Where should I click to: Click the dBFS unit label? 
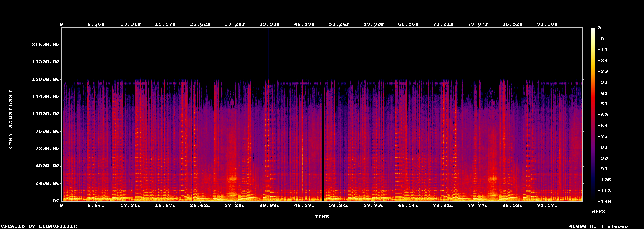[x=598, y=211]
